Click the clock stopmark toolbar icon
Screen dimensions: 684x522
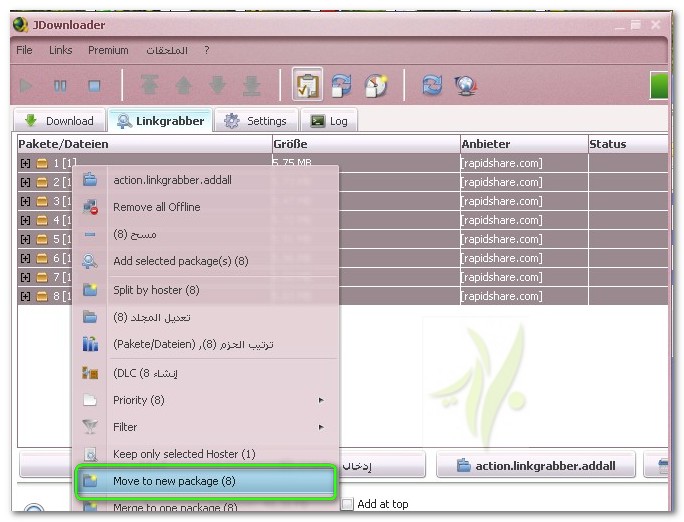376,85
